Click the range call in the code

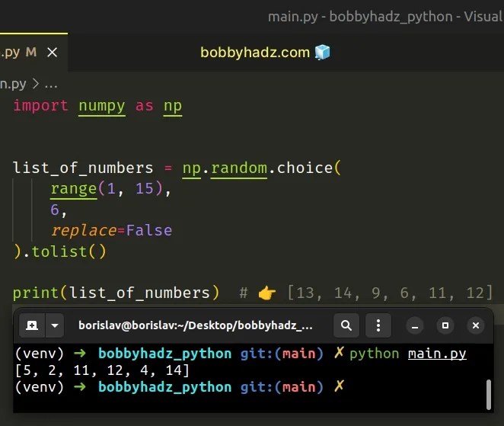[74, 189]
